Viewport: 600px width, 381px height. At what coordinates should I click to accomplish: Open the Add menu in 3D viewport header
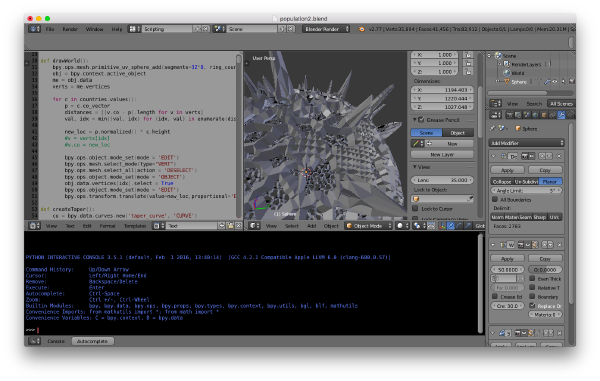[311, 226]
